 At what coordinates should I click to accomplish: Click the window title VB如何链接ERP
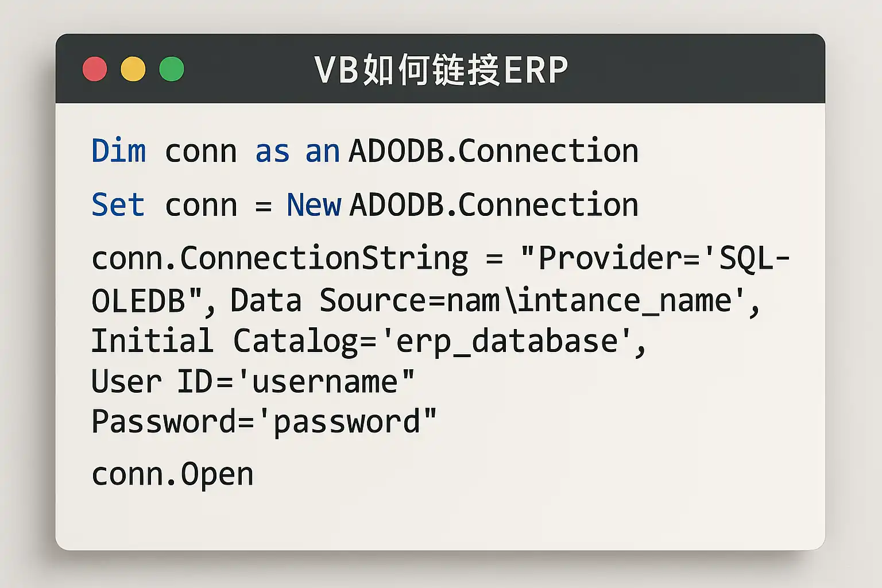pyautogui.click(x=440, y=70)
